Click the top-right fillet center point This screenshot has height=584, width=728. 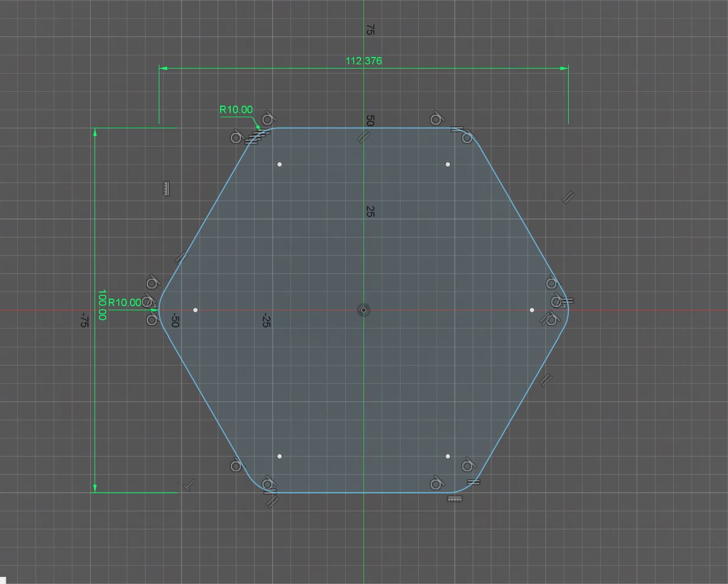tap(448, 164)
